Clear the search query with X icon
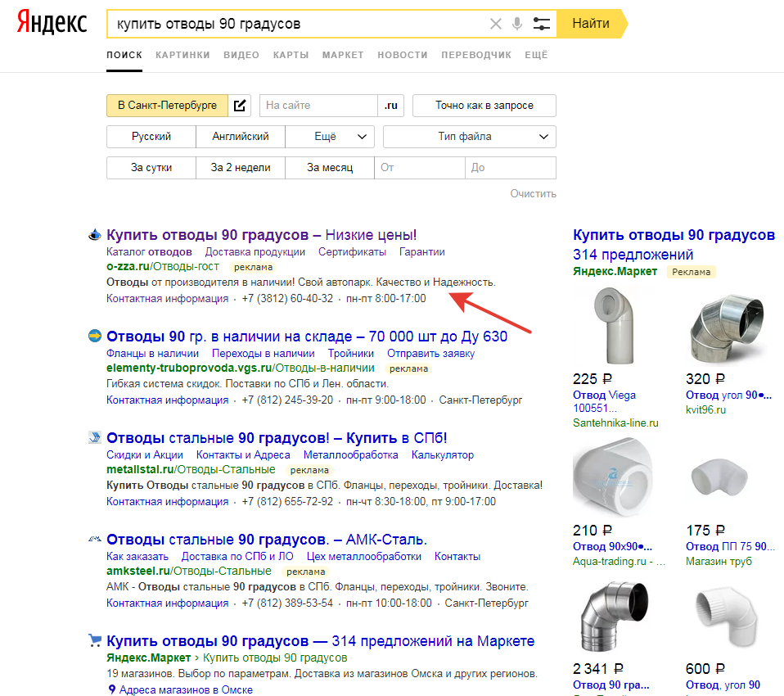 pyautogui.click(x=495, y=24)
